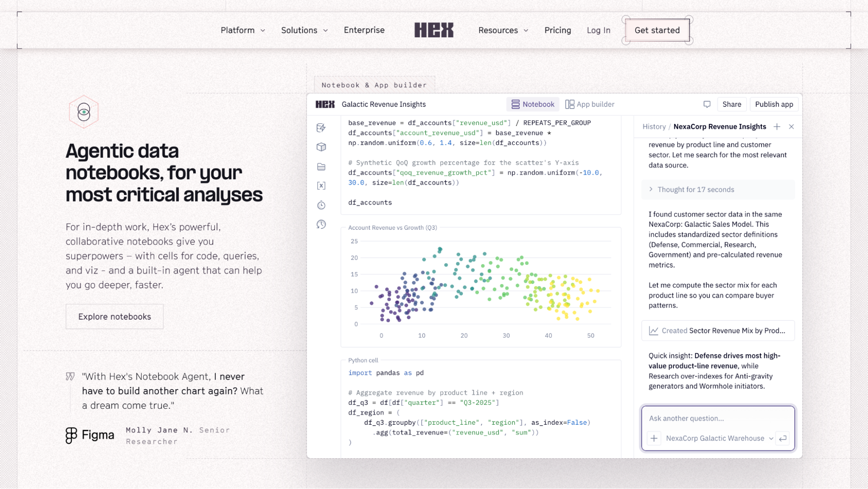Close the NexaCorp Revenue Insights panel
The image size is (868, 489).
point(792,127)
